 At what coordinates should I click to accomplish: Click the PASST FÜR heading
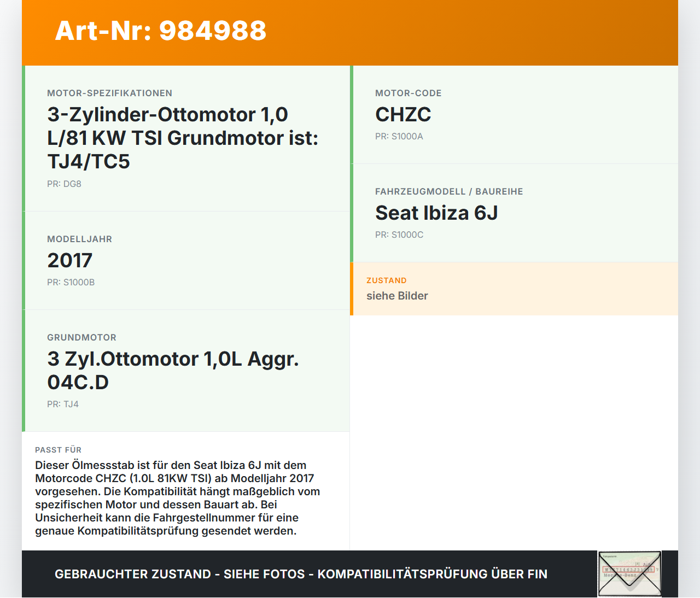click(x=58, y=450)
